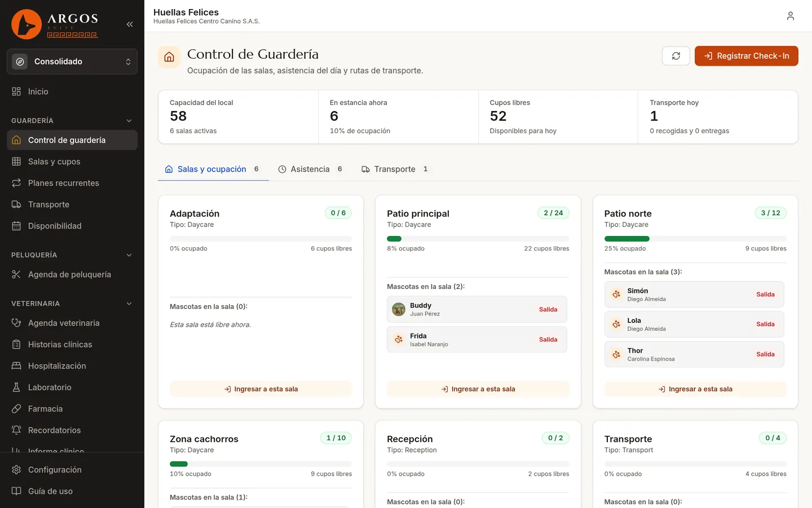Select Control de guardería menu item
The image size is (812, 508).
[x=72, y=140]
